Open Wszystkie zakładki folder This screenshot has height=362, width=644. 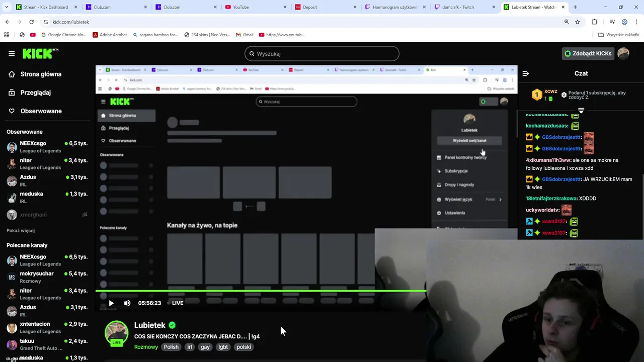click(619, 35)
